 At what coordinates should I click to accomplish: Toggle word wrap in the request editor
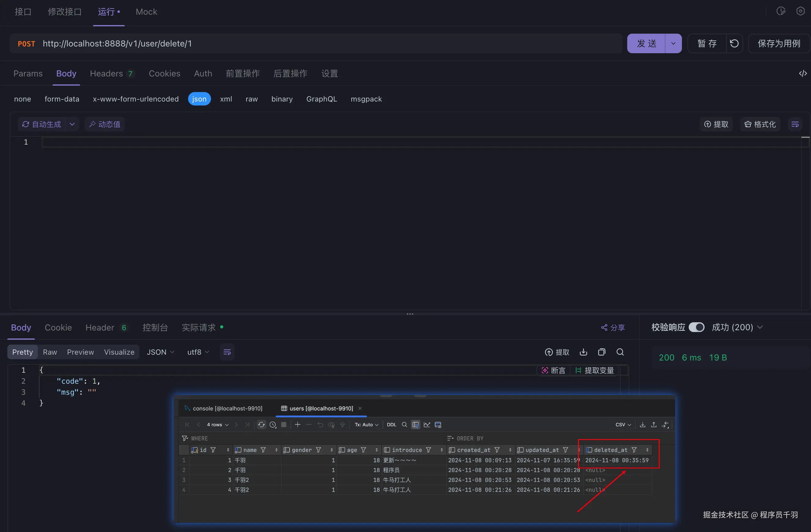tap(795, 124)
